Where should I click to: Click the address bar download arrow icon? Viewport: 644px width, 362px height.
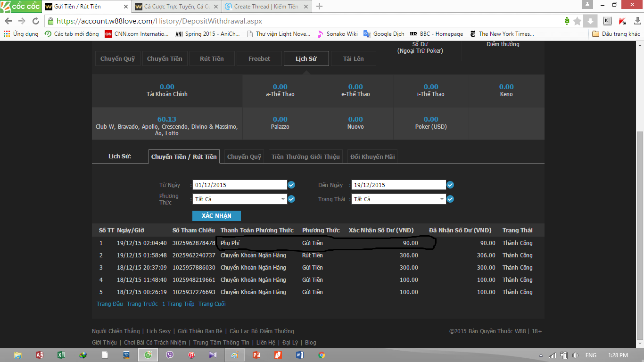coord(590,21)
